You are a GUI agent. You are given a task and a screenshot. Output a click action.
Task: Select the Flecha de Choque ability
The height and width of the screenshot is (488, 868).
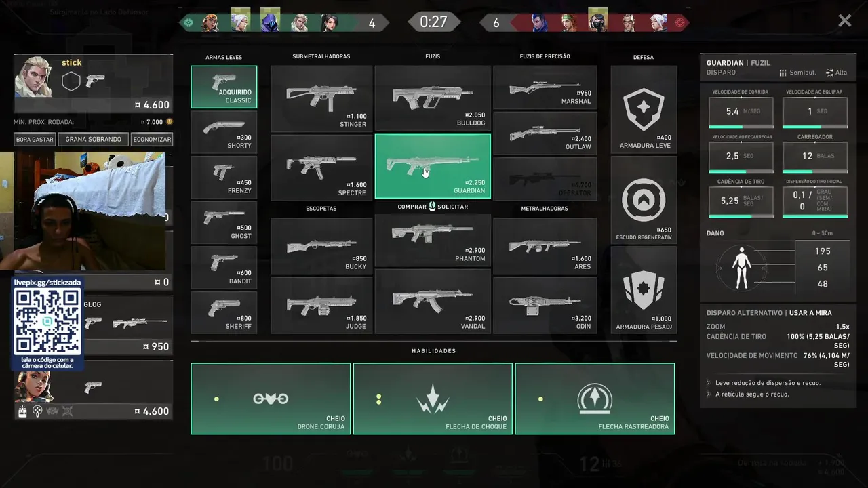[433, 399]
